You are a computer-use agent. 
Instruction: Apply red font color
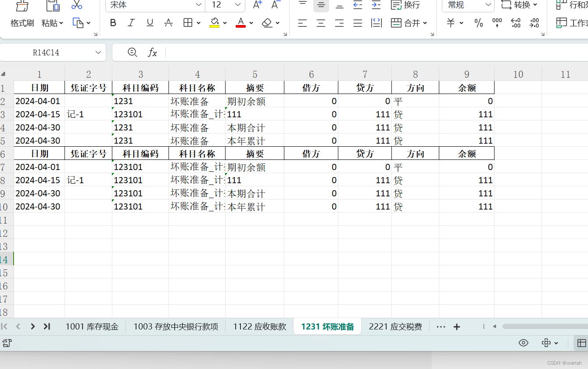240,23
